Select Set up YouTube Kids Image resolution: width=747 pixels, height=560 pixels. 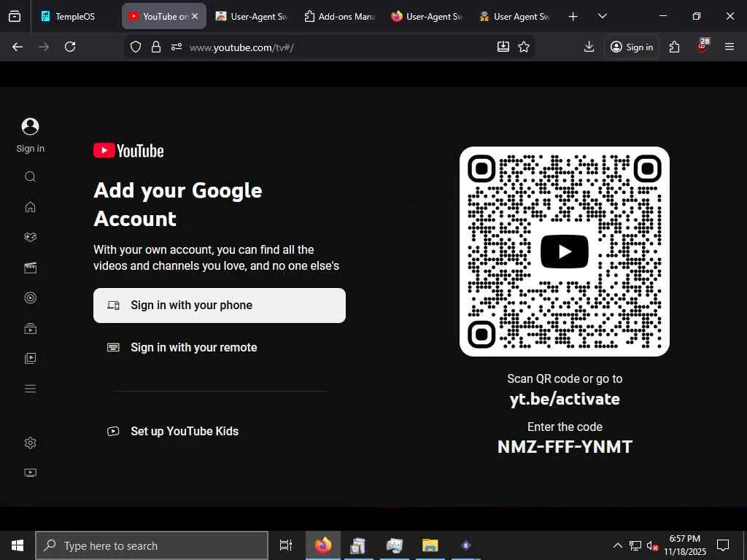[x=219, y=431]
